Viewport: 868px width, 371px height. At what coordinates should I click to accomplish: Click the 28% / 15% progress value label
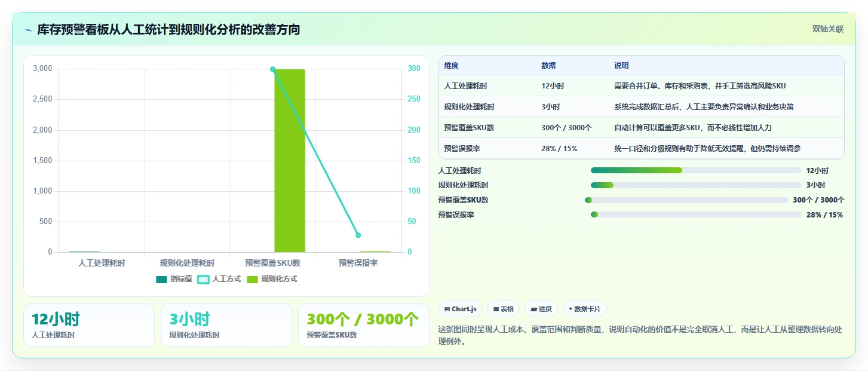(x=824, y=215)
